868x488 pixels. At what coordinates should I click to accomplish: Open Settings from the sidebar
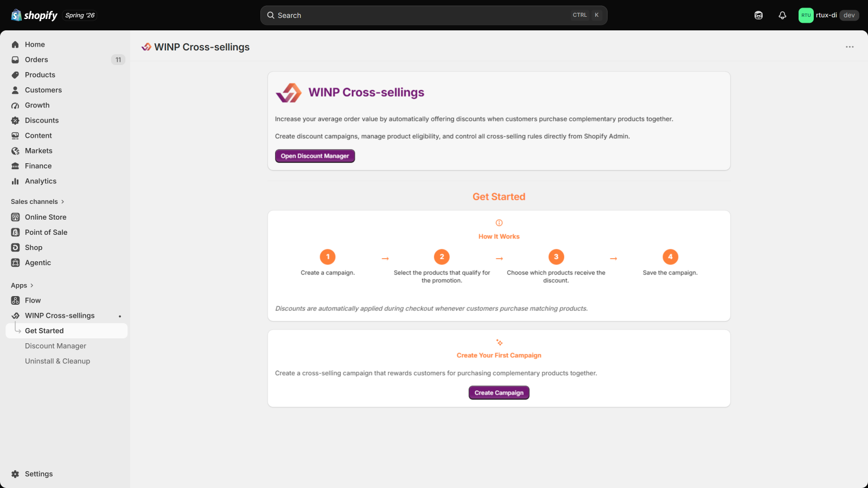[39, 474]
